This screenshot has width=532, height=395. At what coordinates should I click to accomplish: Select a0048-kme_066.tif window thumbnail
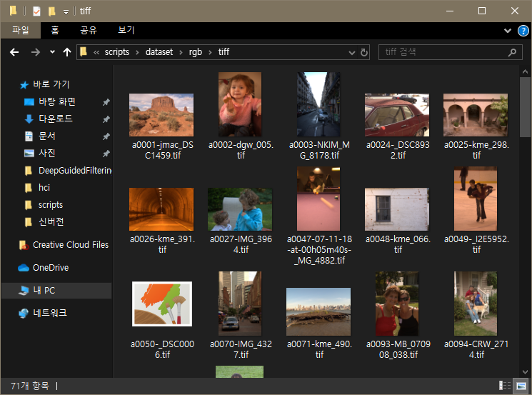[x=397, y=209]
